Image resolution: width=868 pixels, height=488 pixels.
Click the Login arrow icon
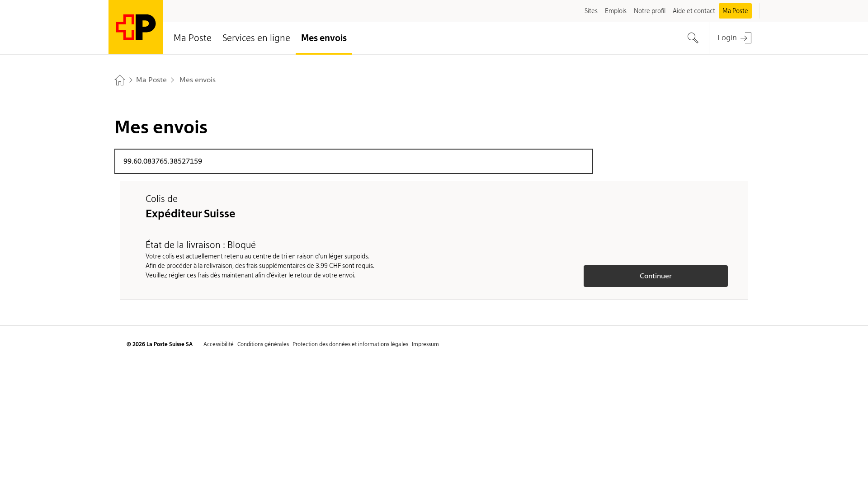pyautogui.click(x=746, y=38)
